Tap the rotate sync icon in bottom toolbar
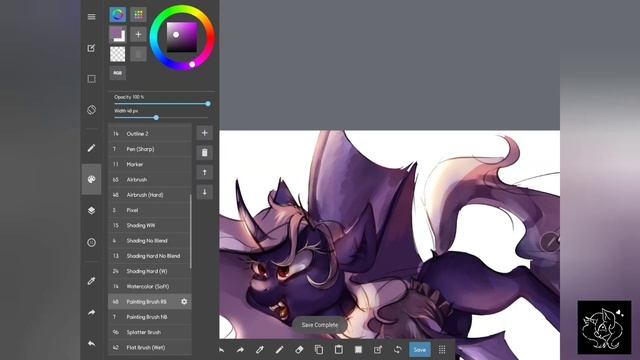 pos(398,350)
